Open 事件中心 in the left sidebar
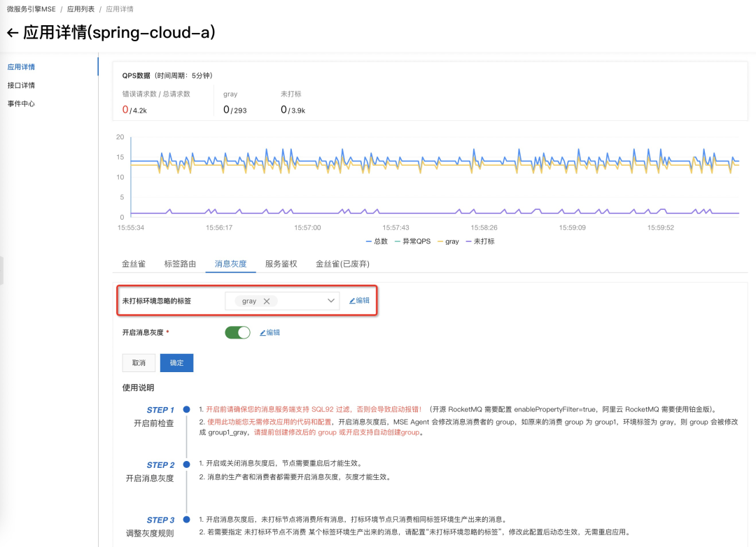Screen dimensions: 756x547 coord(21,104)
